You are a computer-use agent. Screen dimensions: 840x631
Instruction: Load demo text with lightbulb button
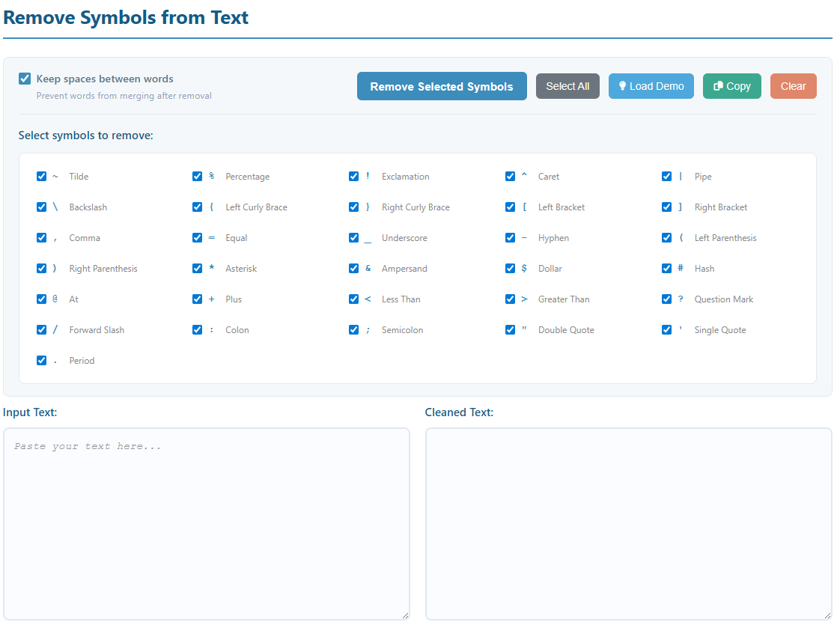[651, 86]
